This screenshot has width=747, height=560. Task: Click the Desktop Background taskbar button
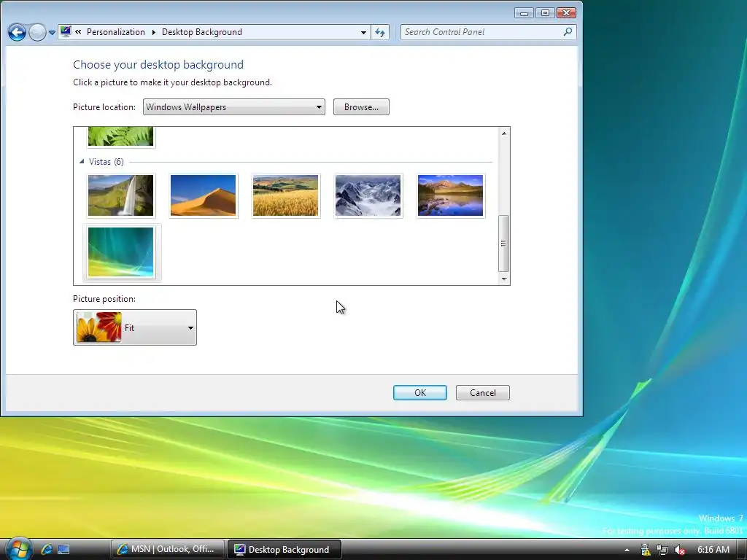[285, 549]
